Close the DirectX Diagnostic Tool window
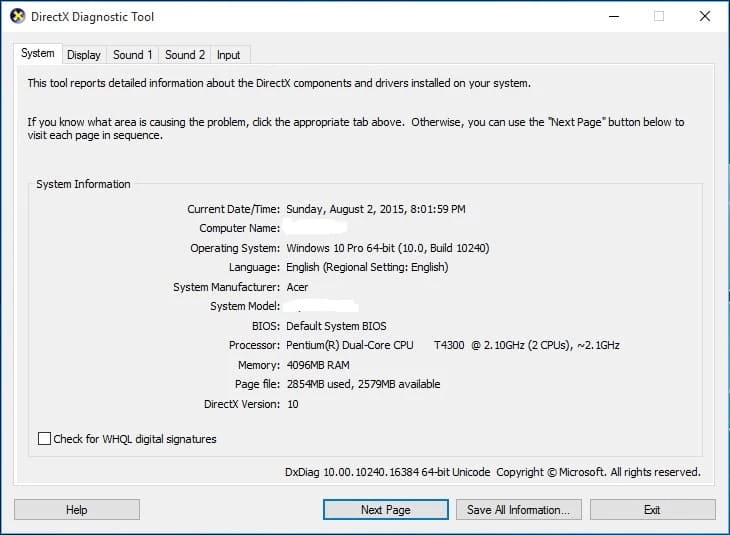The image size is (730, 535). pos(704,17)
